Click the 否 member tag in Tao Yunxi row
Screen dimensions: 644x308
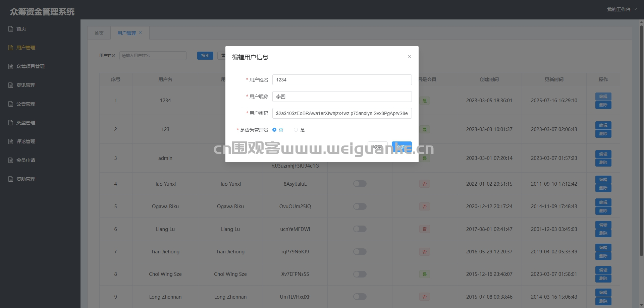425,184
